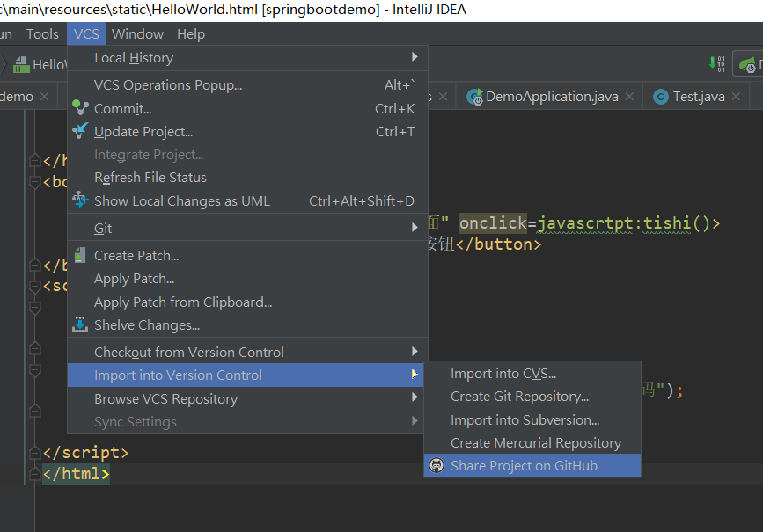
Task: Expand Browse VCS Repository submenu
Action: [247, 398]
